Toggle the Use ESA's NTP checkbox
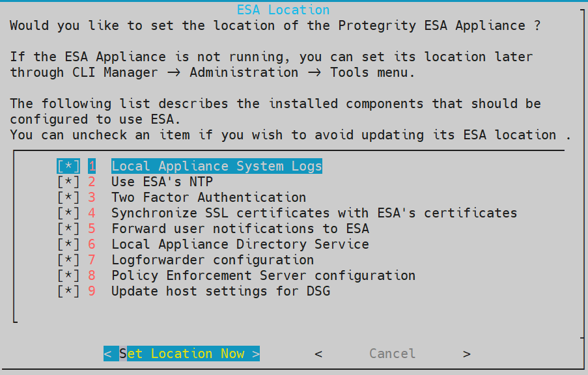588x375 pixels. coord(68,182)
